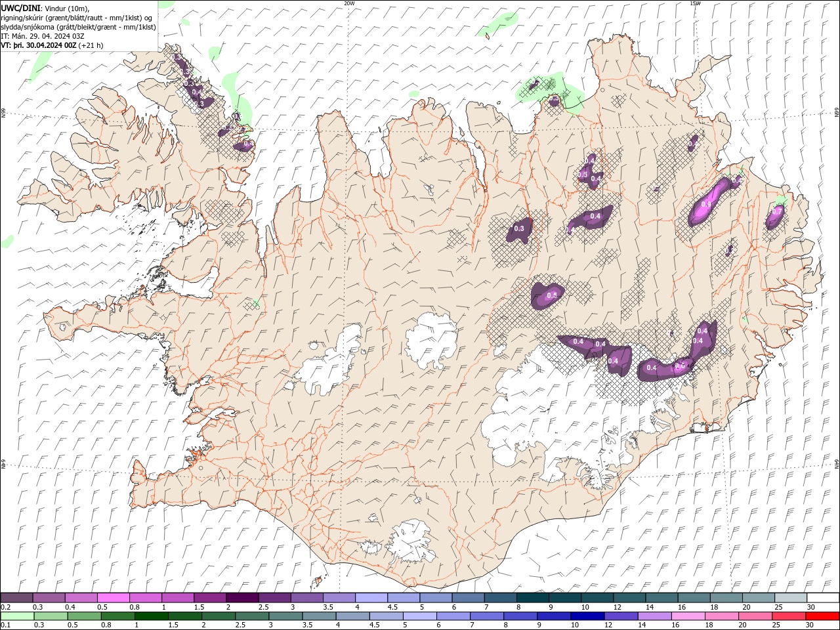Select the white swatch after 30 in top legend row
This screenshot has width=840, height=630.
823,598
